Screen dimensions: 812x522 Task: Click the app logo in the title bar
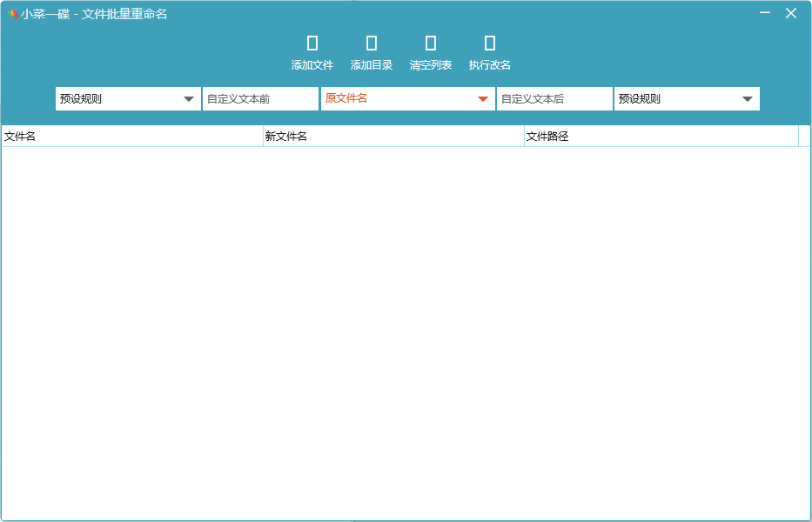coord(12,14)
